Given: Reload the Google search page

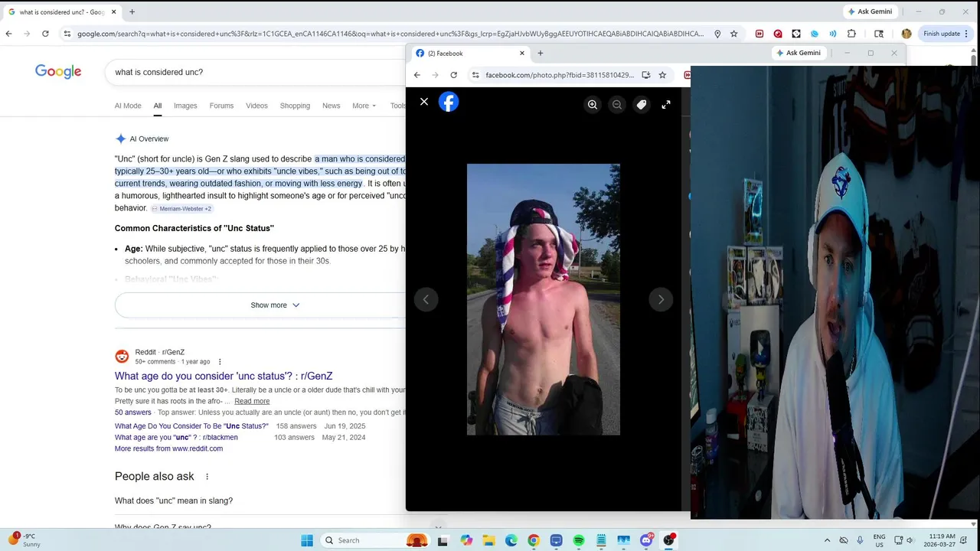Looking at the screenshot, I should point(45,34).
